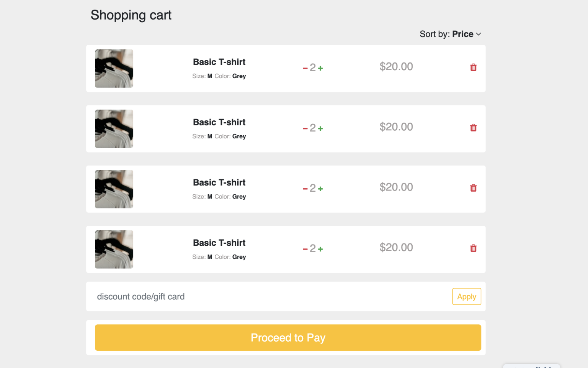
Task: Expand sorting options via Sort by control
Action: click(x=450, y=34)
